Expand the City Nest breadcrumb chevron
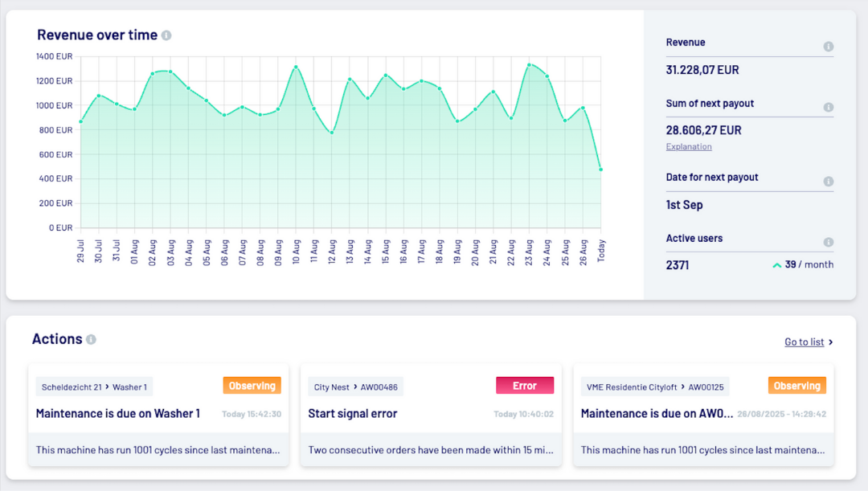Viewport: 868px width, 491px height. [x=354, y=387]
